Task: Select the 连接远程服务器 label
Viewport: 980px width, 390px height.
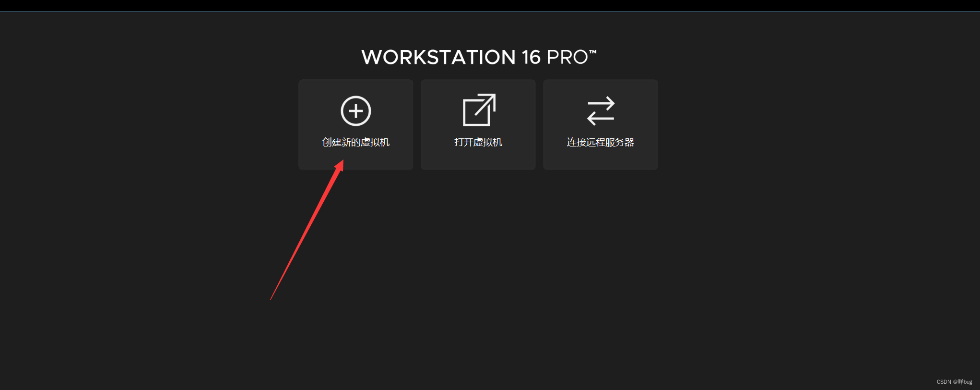Action: (601, 142)
